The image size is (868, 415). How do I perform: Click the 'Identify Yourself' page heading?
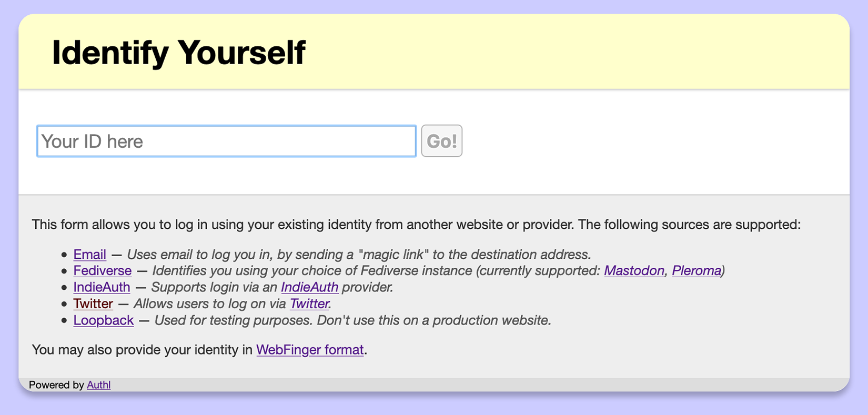pos(178,52)
